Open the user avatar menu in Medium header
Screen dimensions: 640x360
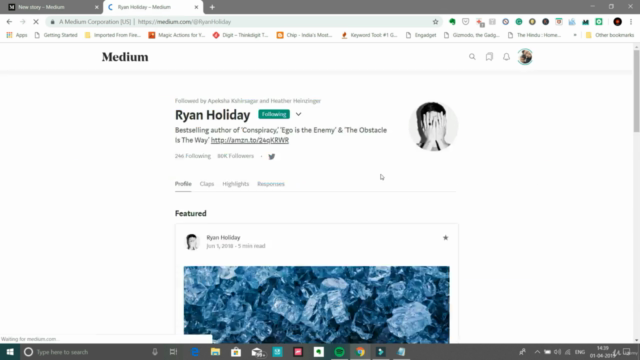click(x=525, y=57)
